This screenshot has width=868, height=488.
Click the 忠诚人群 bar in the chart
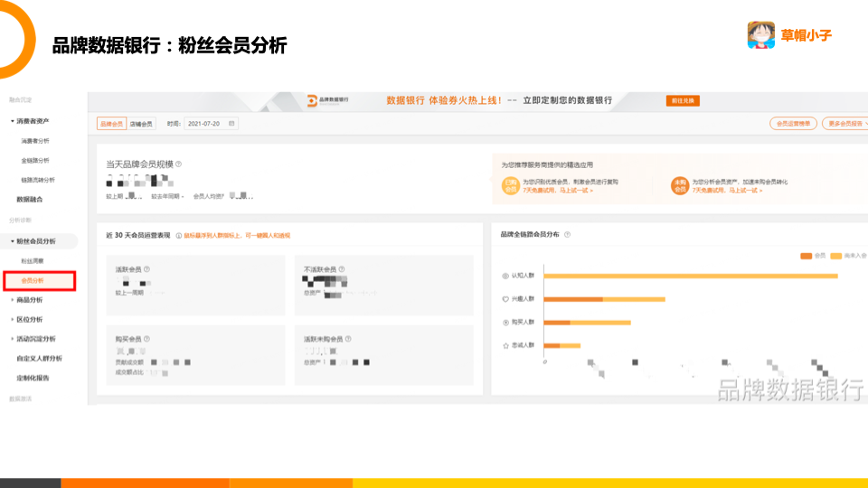click(x=562, y=346)
